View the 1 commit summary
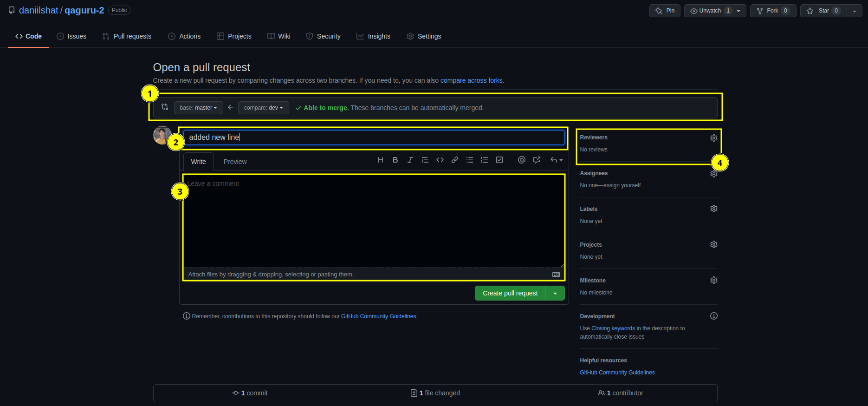868x406 pixels. pyautogui.click(x=250, y=393)
